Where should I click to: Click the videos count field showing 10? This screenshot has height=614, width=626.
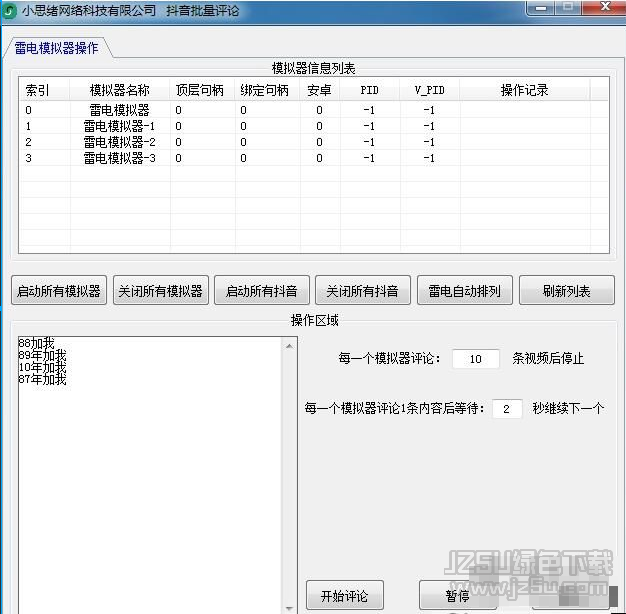tap(475, 359)
